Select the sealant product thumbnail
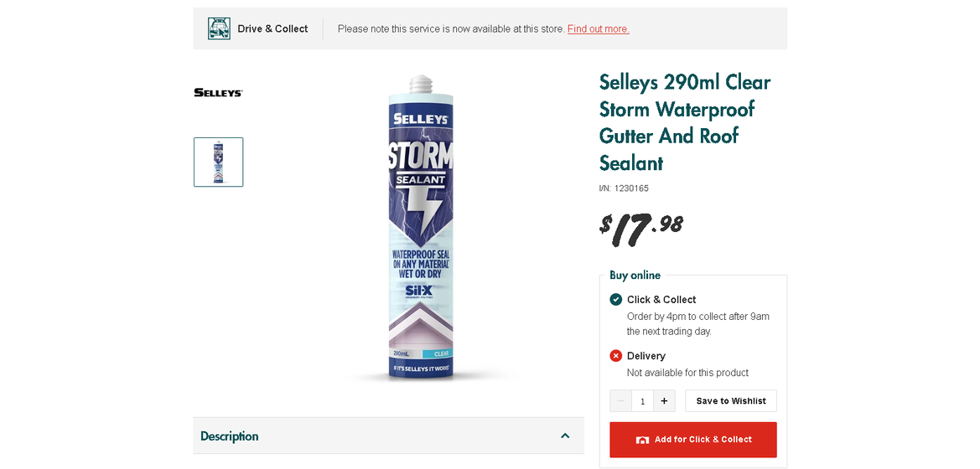980x469 pixels. pyautogui.click(x=219, y=162)
